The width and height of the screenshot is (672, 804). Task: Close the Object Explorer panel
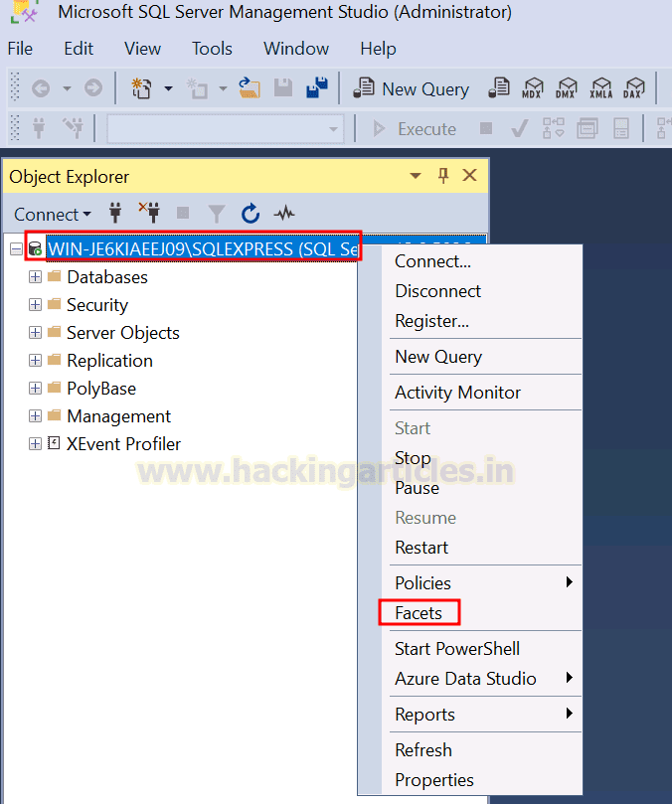470,175
